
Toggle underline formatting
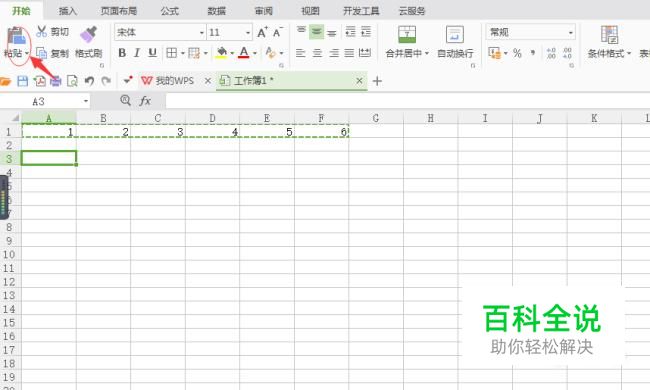(x=153, y=53)
